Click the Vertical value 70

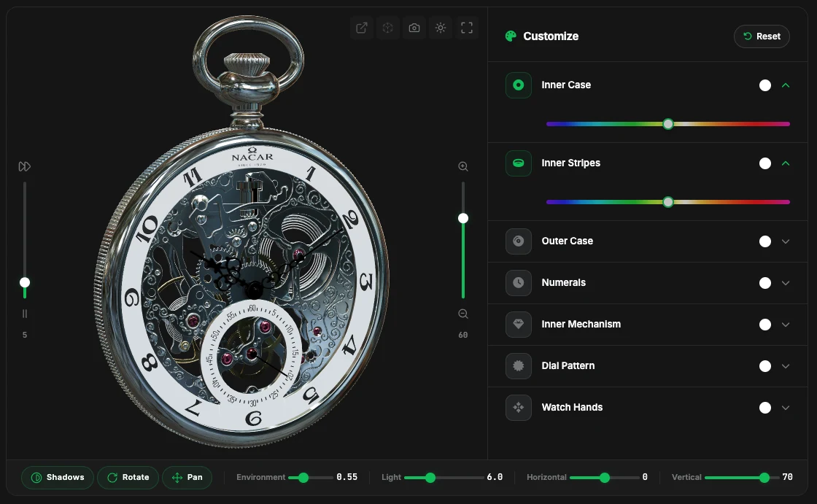[x=787, y=477]
